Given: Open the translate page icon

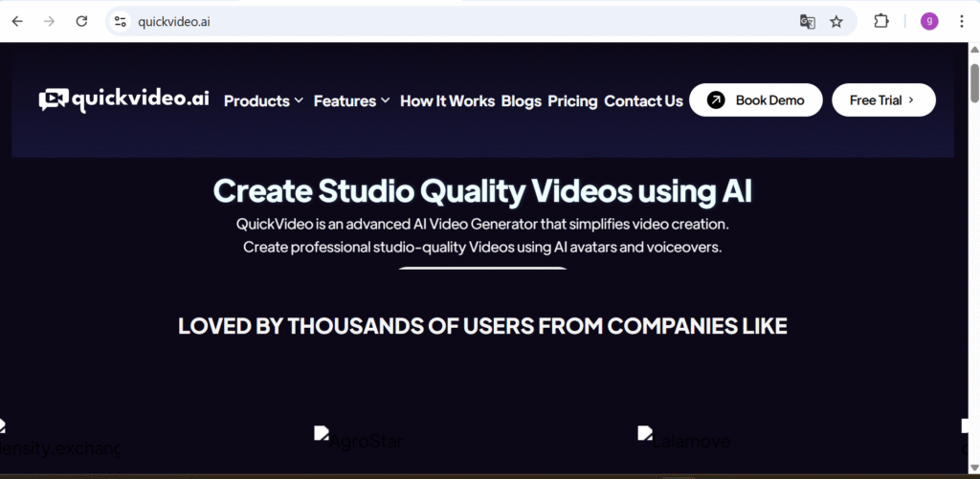Looking at the screenshot, I should 807,21.
